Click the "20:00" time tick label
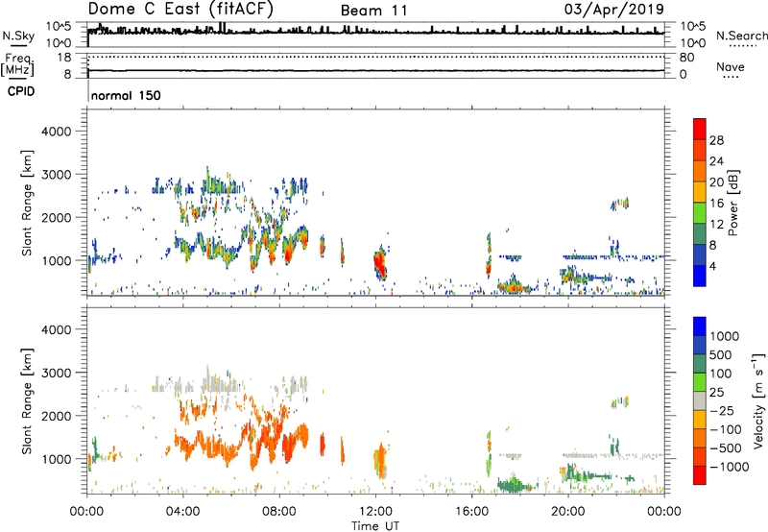 click(567, 512)
